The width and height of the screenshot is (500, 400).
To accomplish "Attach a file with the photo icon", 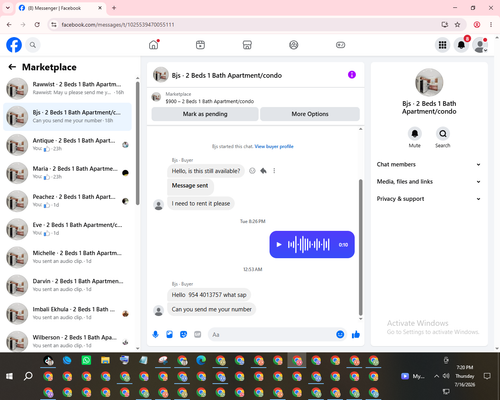I will pos(169,334).
